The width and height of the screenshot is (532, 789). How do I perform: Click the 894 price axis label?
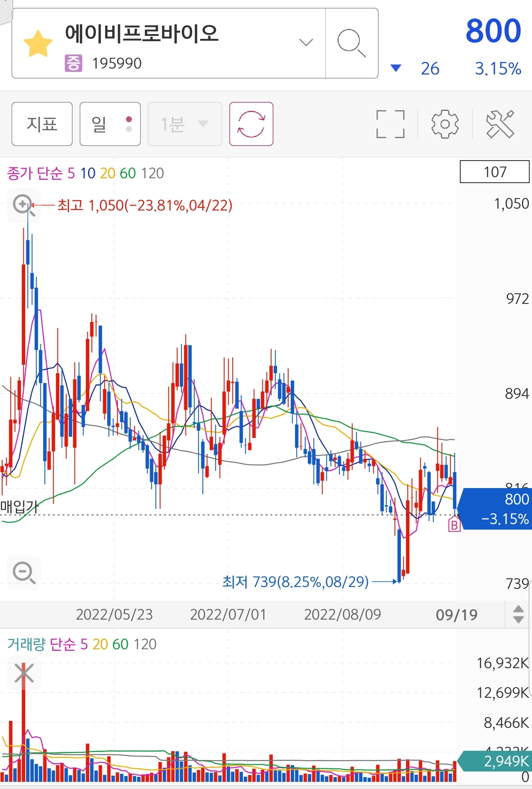517,394
